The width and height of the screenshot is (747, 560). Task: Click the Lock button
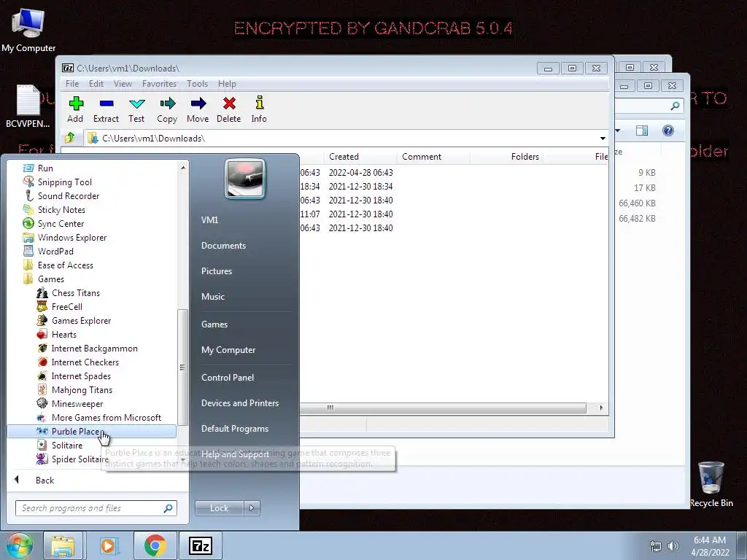coord(219,508)
